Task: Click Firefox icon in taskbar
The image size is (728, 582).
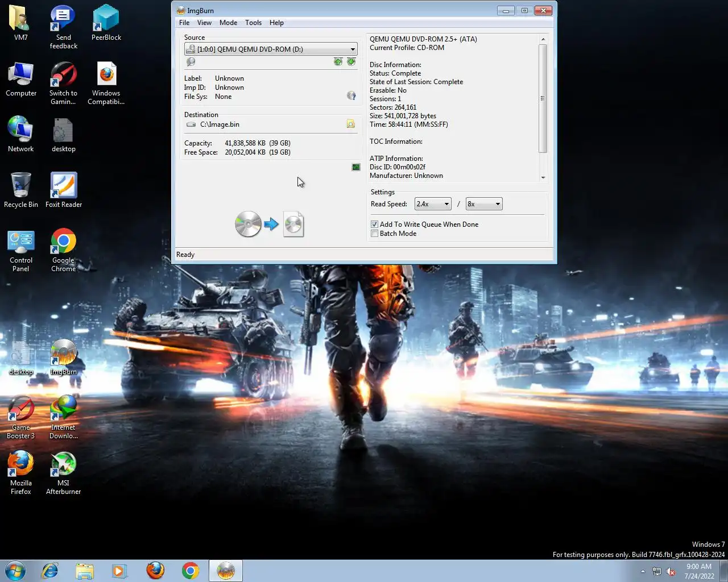Action: point(155,571)
